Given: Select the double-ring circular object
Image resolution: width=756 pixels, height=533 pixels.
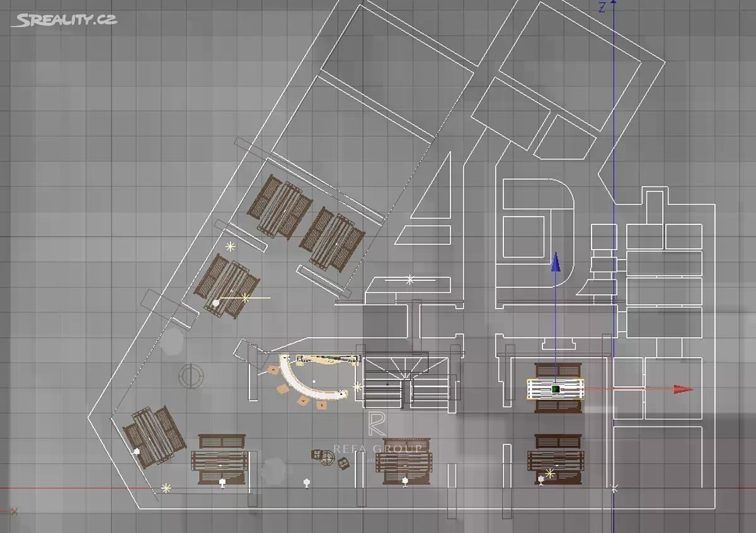Looking at the screenshot, I should click(x=191, y=376).
